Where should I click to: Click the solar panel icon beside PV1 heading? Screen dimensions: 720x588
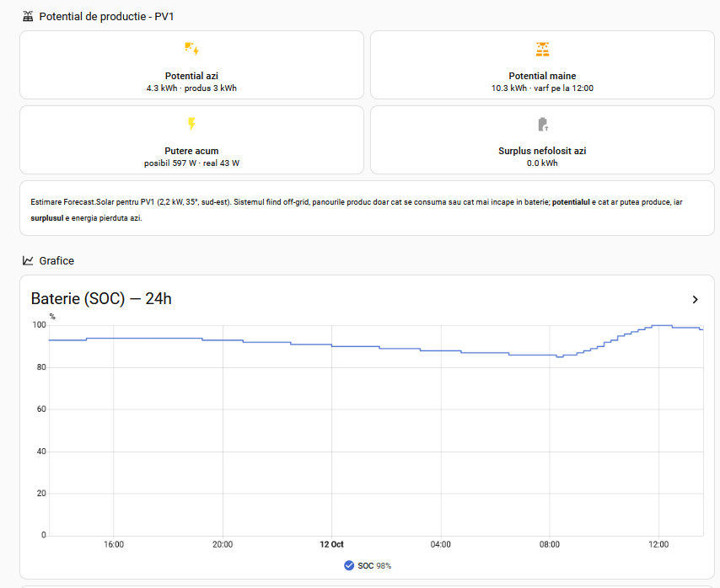click(28, 17)
